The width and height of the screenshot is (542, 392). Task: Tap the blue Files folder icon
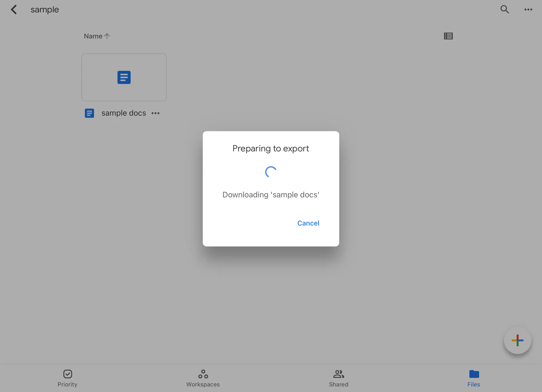pos(474,374)
